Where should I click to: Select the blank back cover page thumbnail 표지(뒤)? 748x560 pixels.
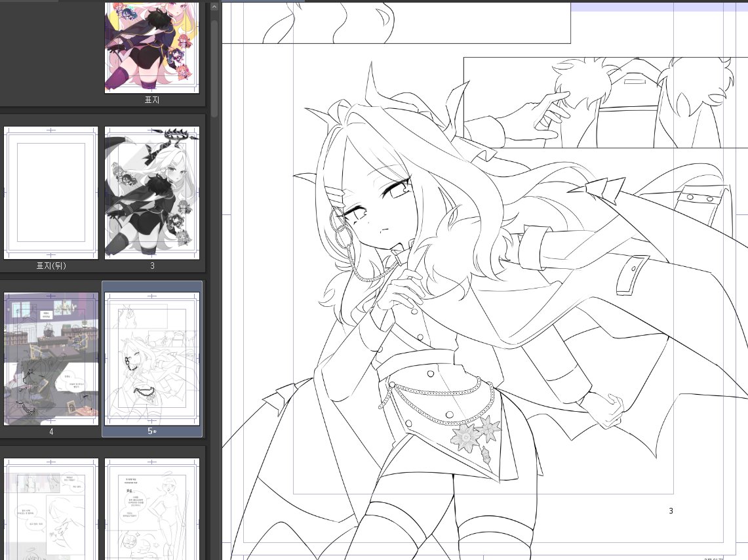click(x=51, y=193)
